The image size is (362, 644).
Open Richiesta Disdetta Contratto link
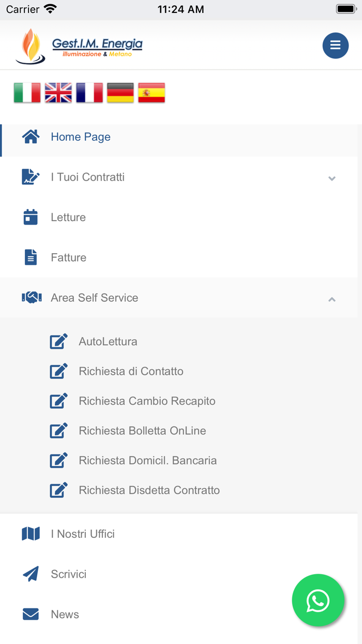[x=149, y=490]
